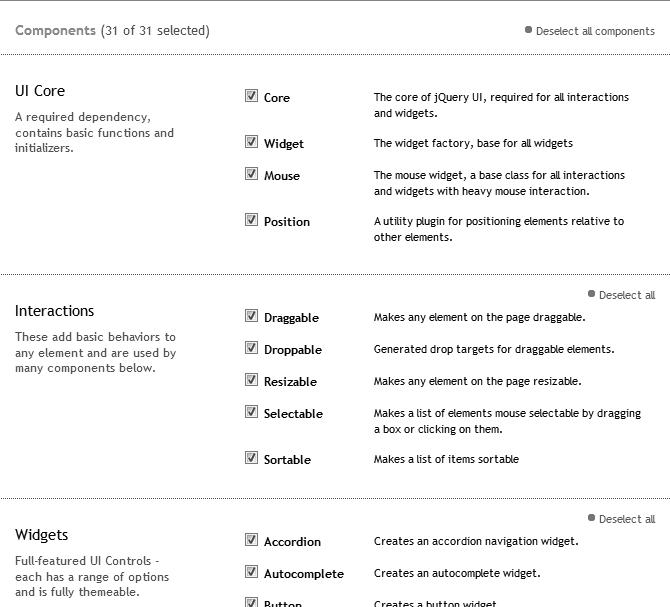Uncheck the Draggable interaction
This screenshot has height=607, width=670.
[x=251, y=316]
